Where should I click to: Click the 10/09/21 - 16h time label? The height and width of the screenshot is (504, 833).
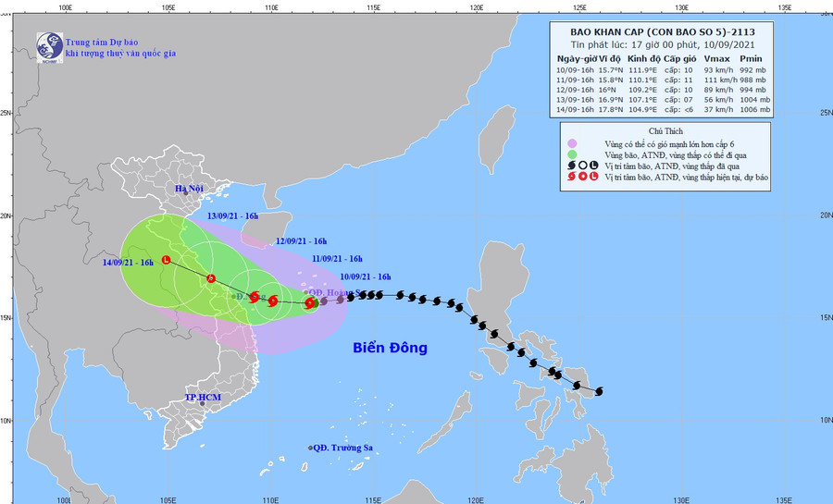(366, 277)
